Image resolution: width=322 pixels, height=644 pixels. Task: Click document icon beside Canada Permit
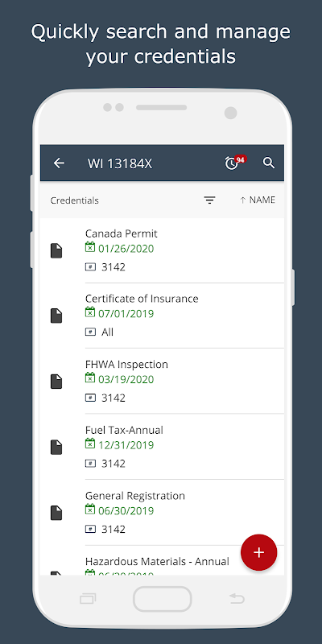(x=56, y=250)
